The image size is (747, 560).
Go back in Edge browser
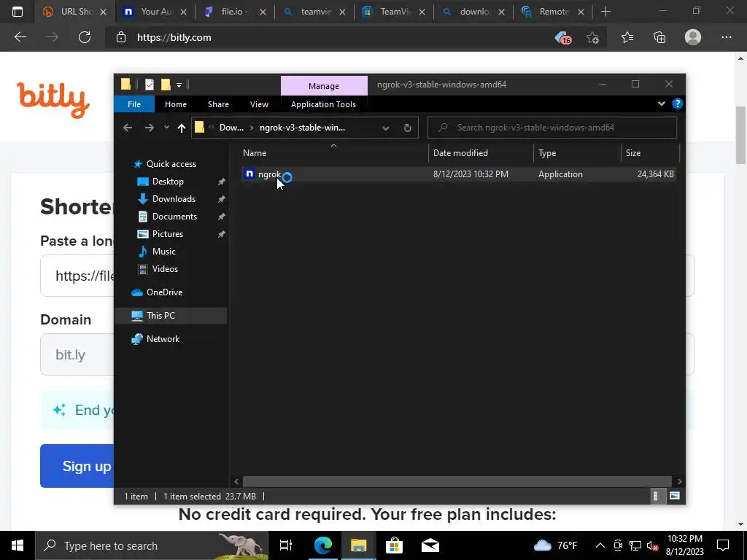(x=20, y=37)
